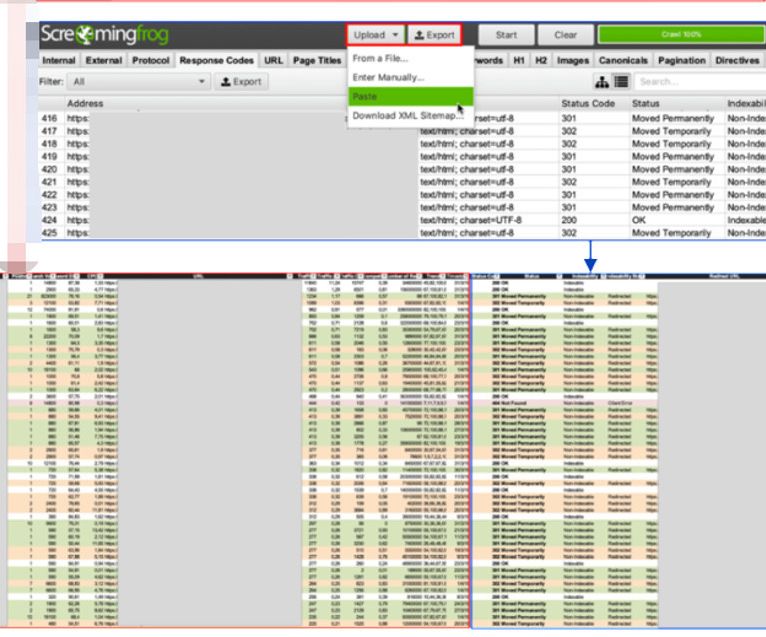766x637 pixels.
Task: Click the top Export button
Action: (434, 35)
